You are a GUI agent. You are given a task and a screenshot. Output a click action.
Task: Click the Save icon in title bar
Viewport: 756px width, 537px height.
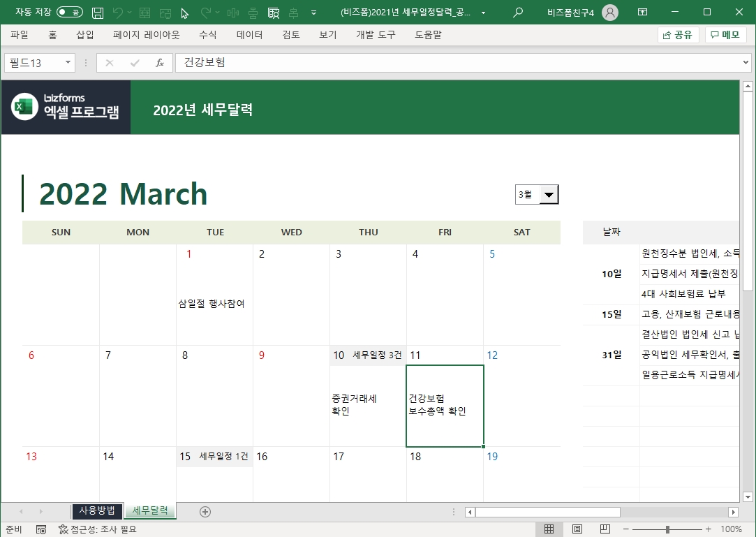pos(98,13)
